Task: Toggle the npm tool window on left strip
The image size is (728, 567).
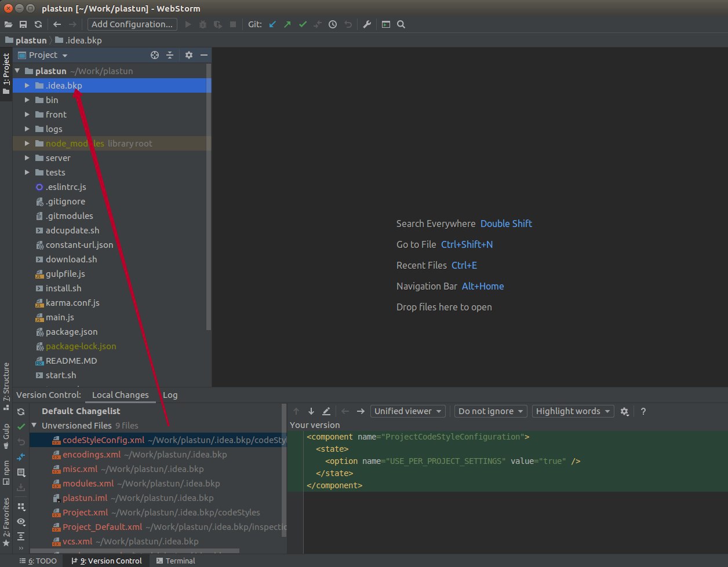Action: [6, 472]
